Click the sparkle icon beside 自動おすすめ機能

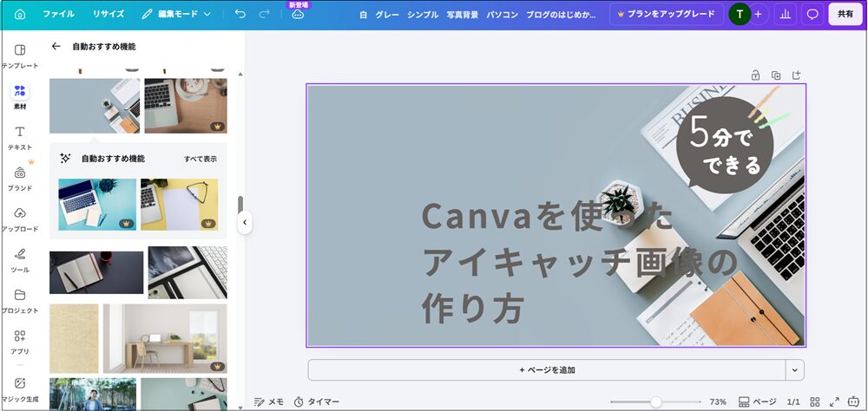[65, 159]
